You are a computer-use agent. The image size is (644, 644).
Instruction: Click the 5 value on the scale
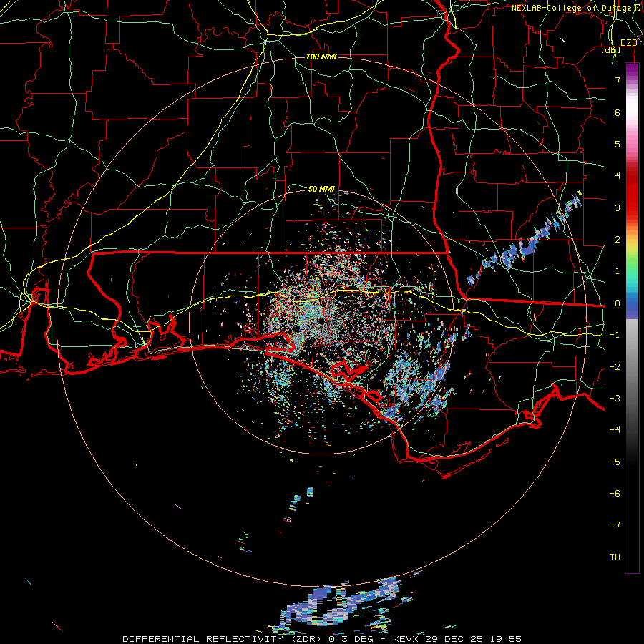click(x=618, y=144)
